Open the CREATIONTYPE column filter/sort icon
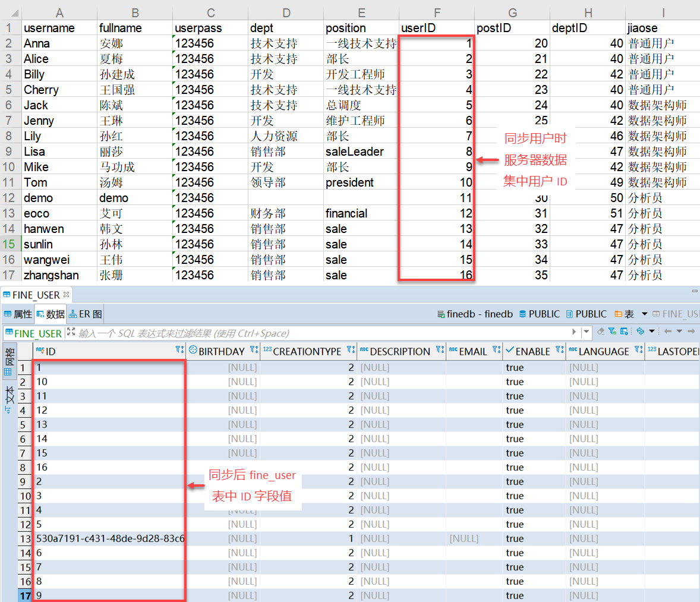Viewport: 700px width, 602px height. [x=351, y=351]
